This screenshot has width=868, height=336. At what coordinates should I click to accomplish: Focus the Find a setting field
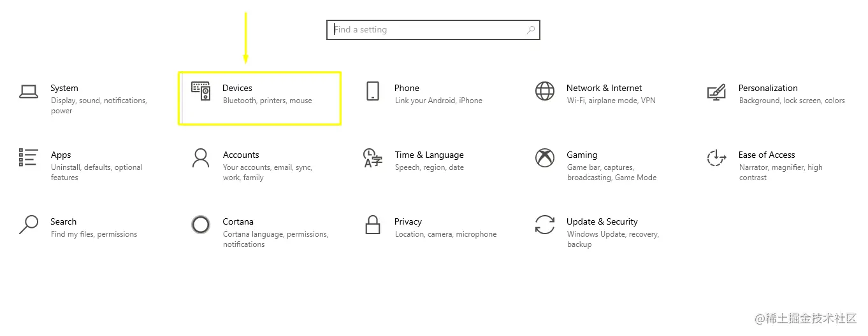point(433,30)
